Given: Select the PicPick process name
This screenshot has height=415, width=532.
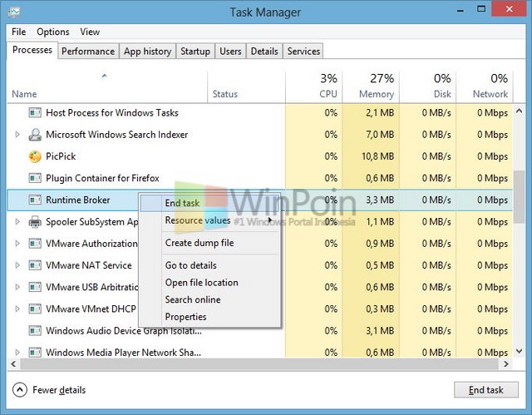Looking at the screenshot, I should point(61,156).
